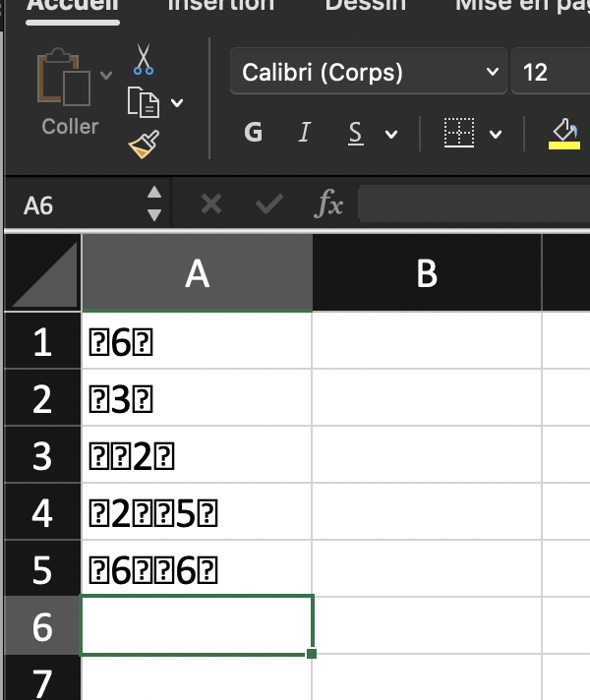This screenshot has width=590, height=700.
Task: Click the Copy icon
Action: pos(144,102)
